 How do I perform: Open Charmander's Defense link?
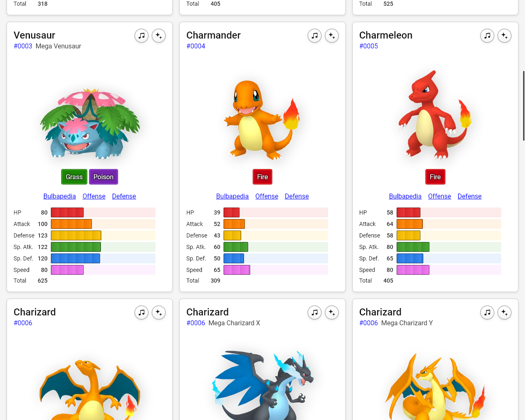click(x=297, y=196)
